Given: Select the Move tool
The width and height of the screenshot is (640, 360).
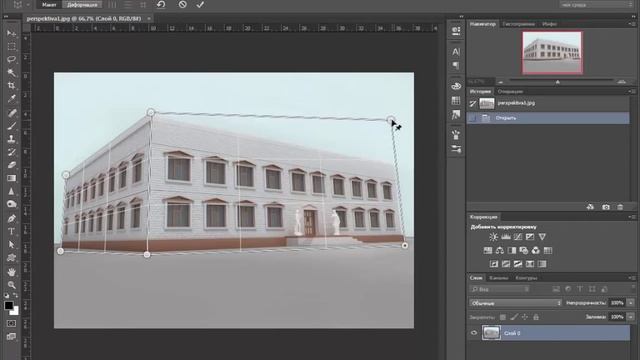Looking at the screenshot, I should (x=11, y=33).
